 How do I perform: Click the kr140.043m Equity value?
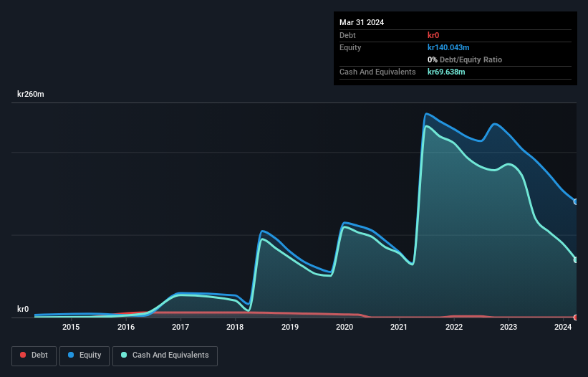point(448,47)
